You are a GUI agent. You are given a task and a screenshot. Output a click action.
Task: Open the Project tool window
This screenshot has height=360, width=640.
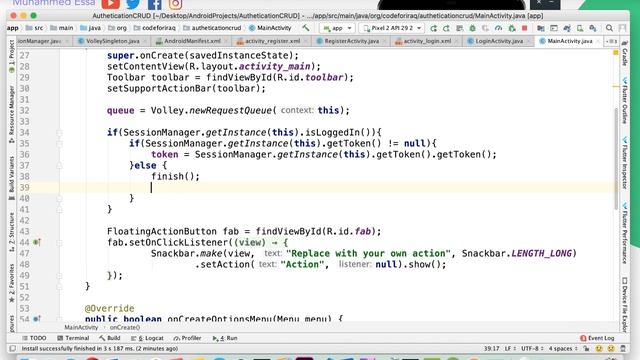[x=11, y=57]
